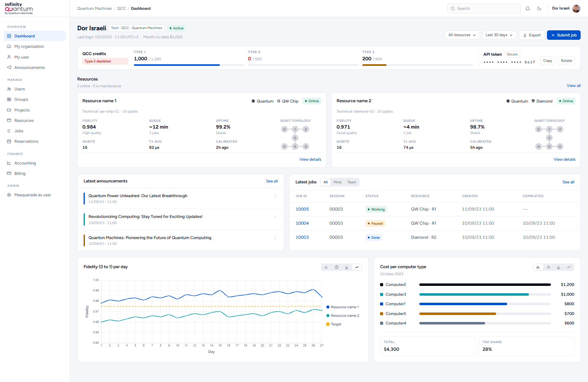Viewport: 588px width, 382px height.
Task: Click the Quantum tag on Resource name 2
Action: click(517, 101)
